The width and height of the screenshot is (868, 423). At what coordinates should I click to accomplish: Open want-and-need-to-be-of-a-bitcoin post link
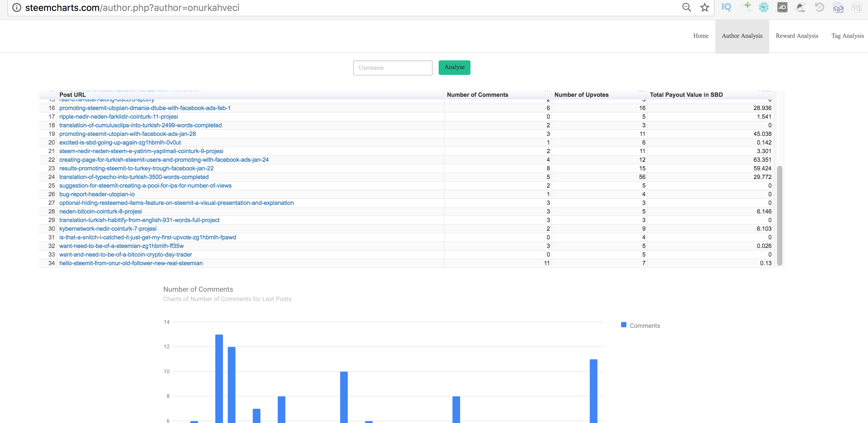pyautogui.click(x=125, y=255)
